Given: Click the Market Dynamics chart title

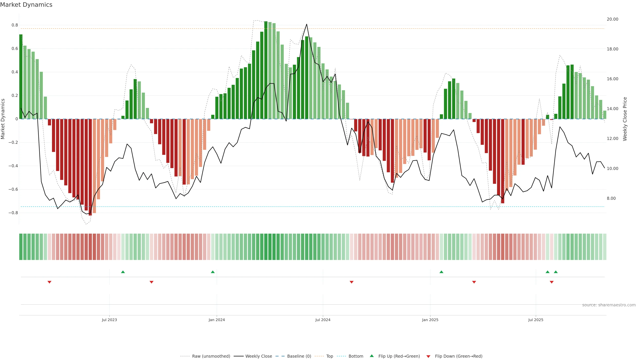Looking at the screenshot, I should (26, 5).
